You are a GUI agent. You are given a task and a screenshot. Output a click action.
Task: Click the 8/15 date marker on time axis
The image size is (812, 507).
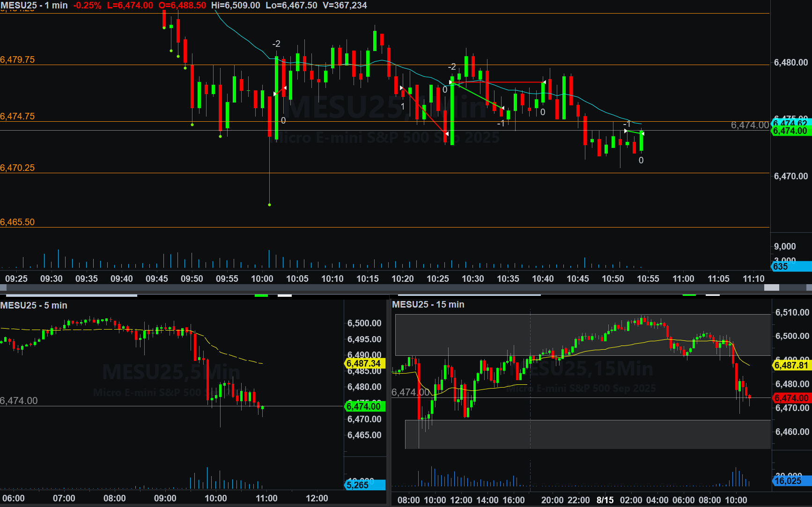coord(605,500)
